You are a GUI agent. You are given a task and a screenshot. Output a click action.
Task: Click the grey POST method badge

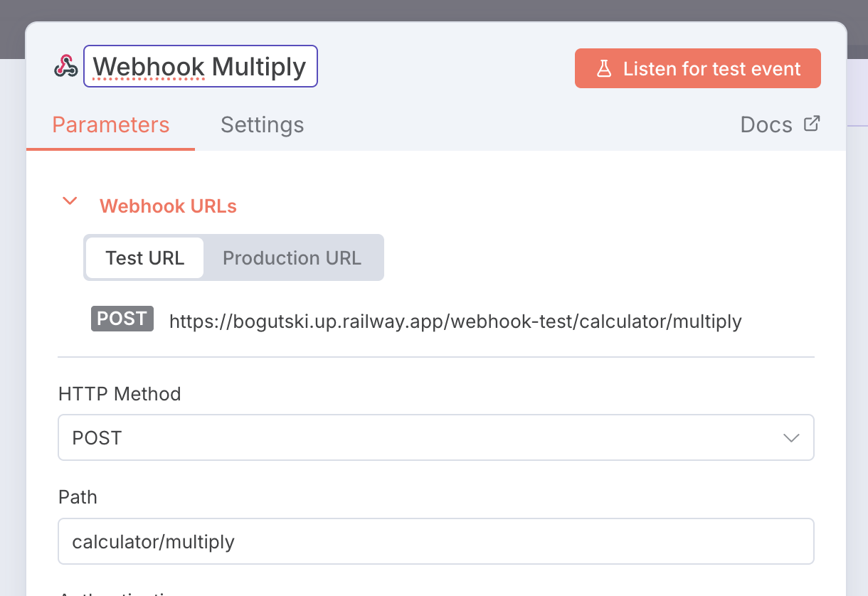[x=122, y=319]
